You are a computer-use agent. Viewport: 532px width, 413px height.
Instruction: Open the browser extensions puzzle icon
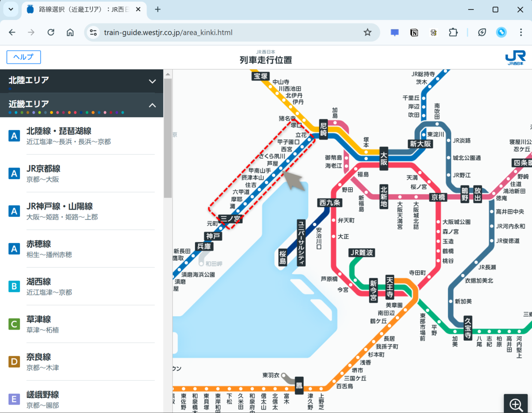[x=453, y=32]
